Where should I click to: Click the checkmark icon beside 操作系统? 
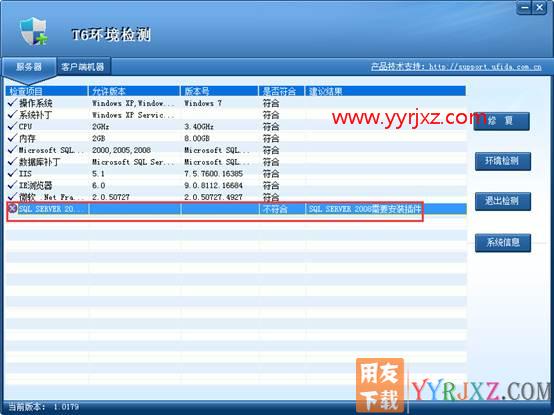[12, 103]
